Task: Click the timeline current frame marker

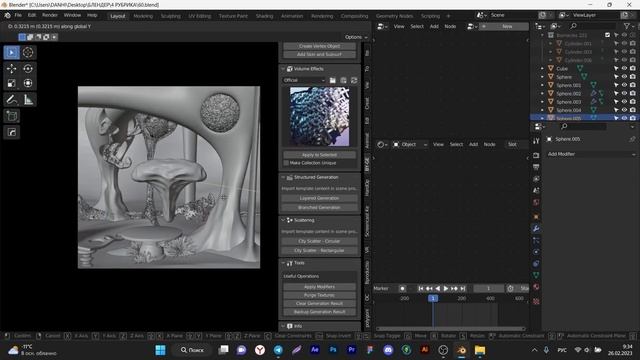Action: (x=433, y=298)
